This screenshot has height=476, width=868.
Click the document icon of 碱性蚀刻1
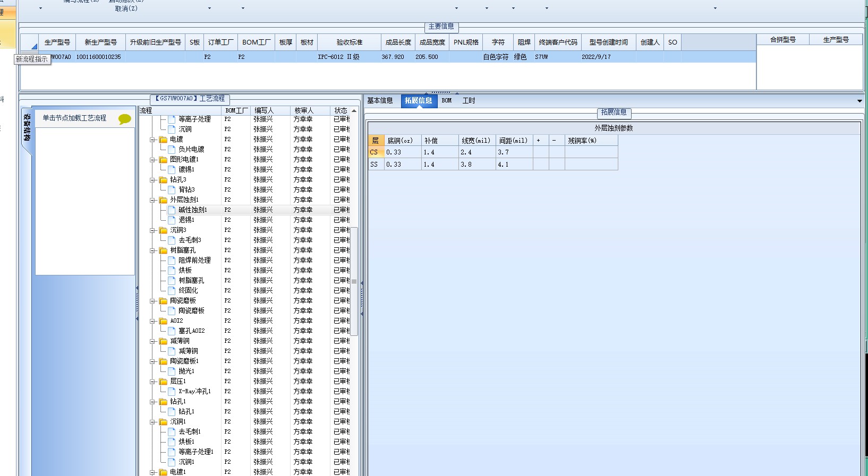[x=172, y=210]
